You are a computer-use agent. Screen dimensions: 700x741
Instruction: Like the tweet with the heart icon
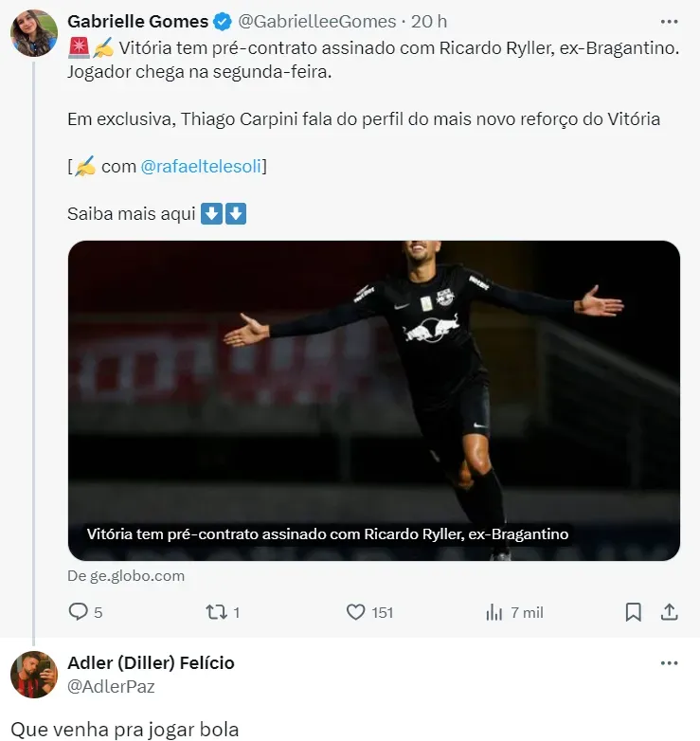tap(356, 612)
